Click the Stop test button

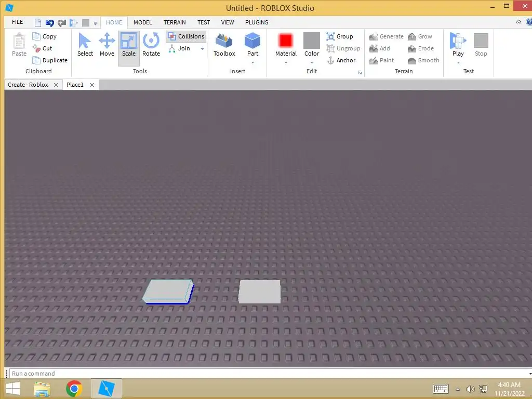tap(481, 45)
